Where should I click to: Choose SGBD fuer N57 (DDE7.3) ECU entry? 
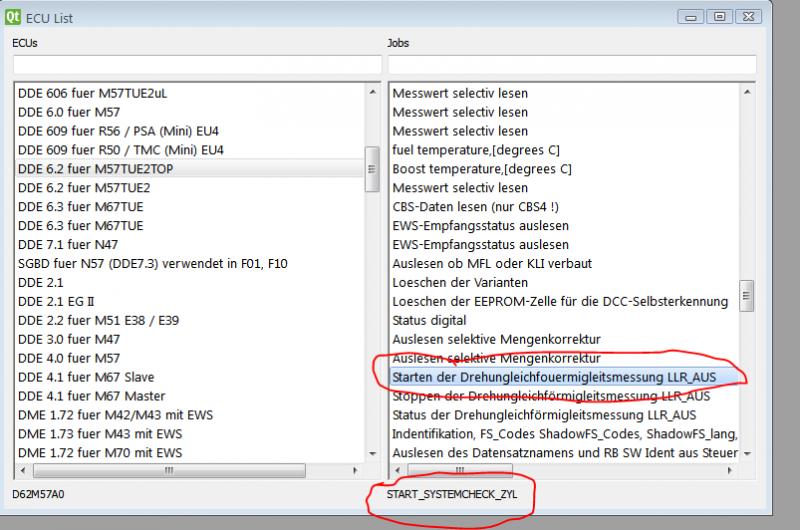tap(152, 264)
